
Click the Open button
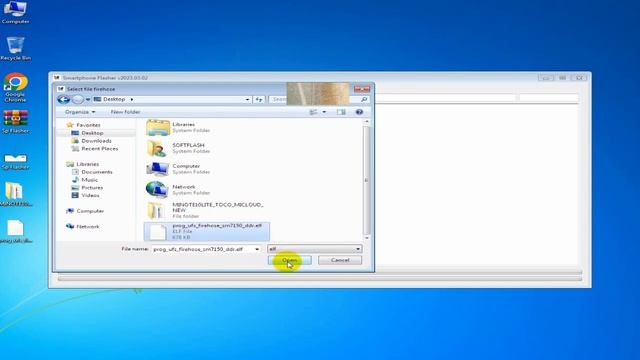tap(290, 260)
